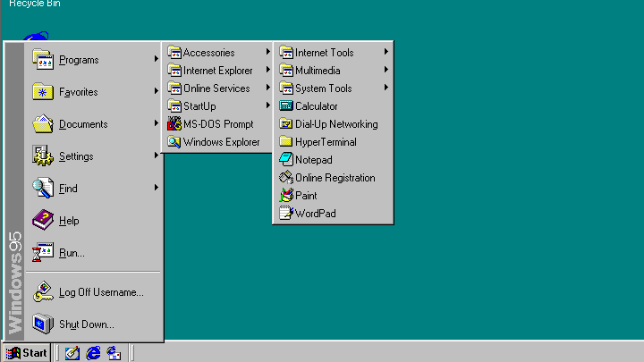
Task: Launch Calculator from Accessories menu
Action: pos(333,105)
